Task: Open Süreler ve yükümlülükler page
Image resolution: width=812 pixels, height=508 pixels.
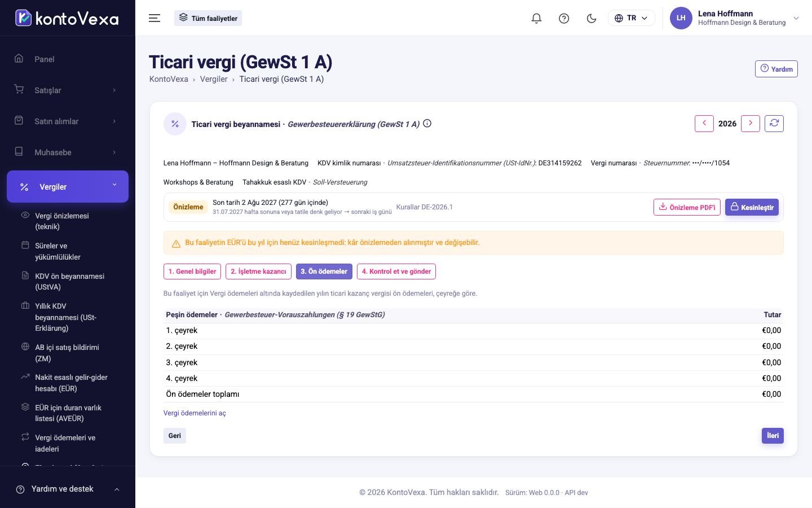Action: click(x=68, y=251)
